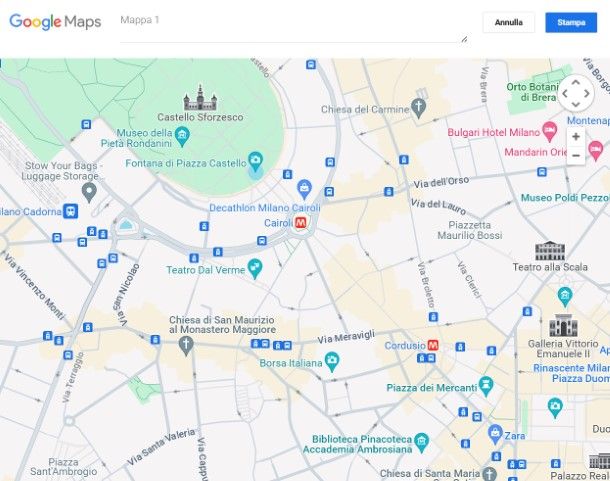Click the Rinascente Milano Piazza Duomo label
610x481 pixels.
click(571, 373)
